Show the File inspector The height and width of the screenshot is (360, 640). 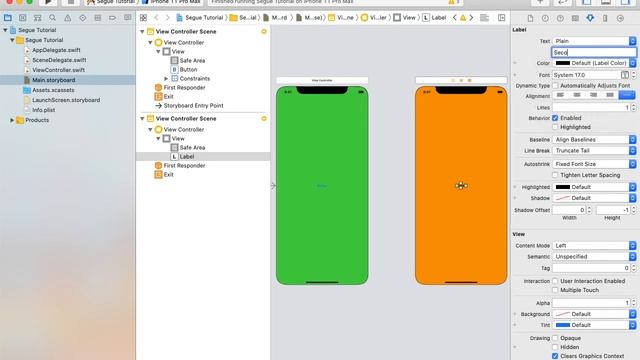pos(530,18)
